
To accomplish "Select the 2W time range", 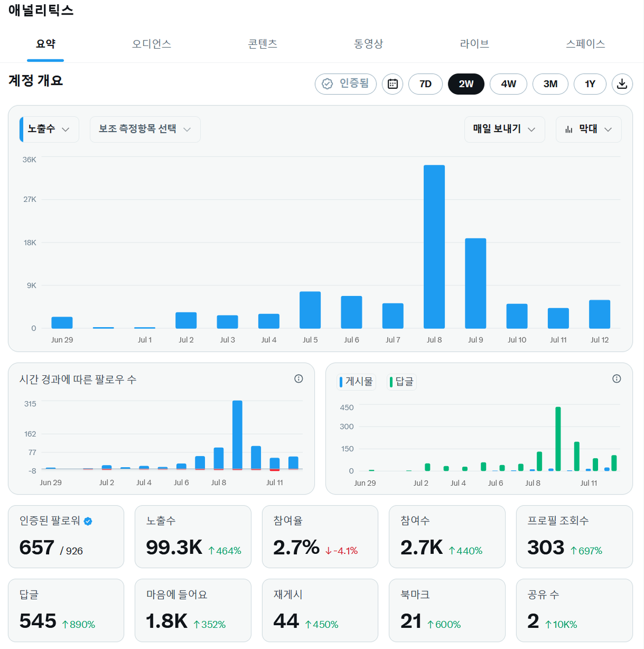I will [466, 84].
